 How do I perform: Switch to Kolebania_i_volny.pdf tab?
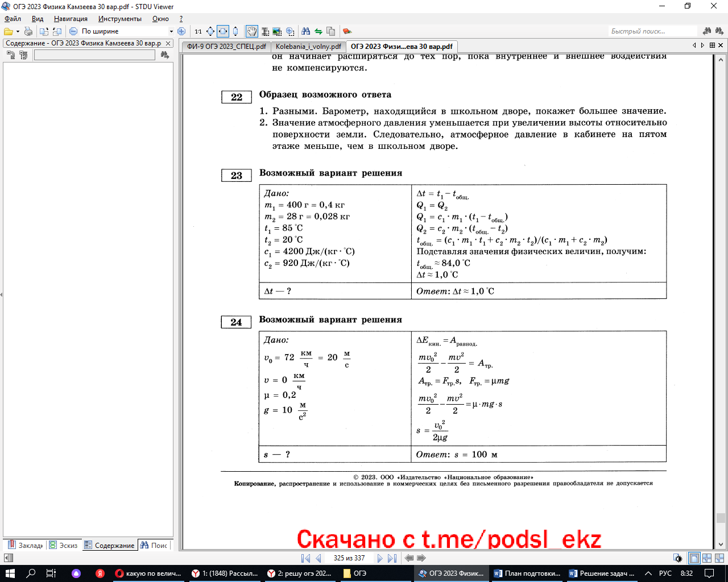click(308, 47)
